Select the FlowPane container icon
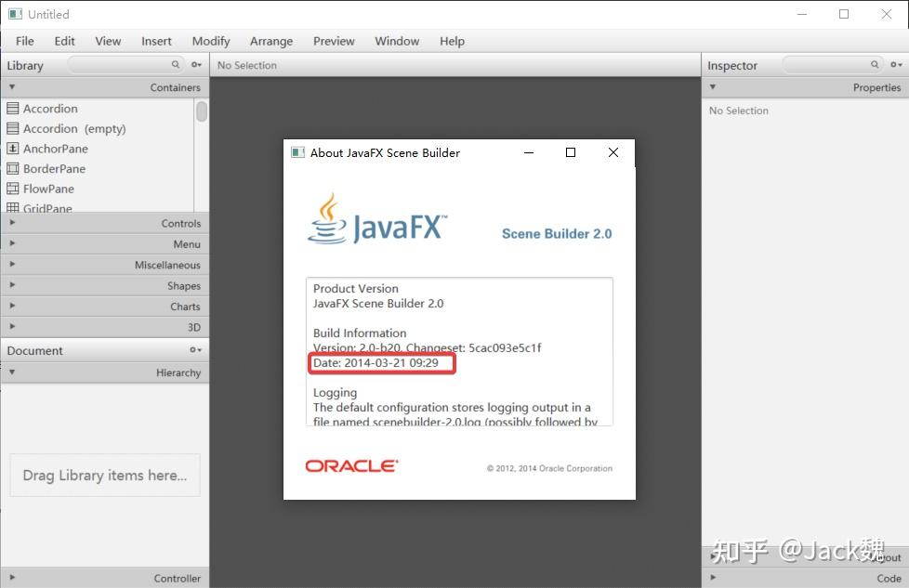Screen dimensions: 909x588 [14, 189]
